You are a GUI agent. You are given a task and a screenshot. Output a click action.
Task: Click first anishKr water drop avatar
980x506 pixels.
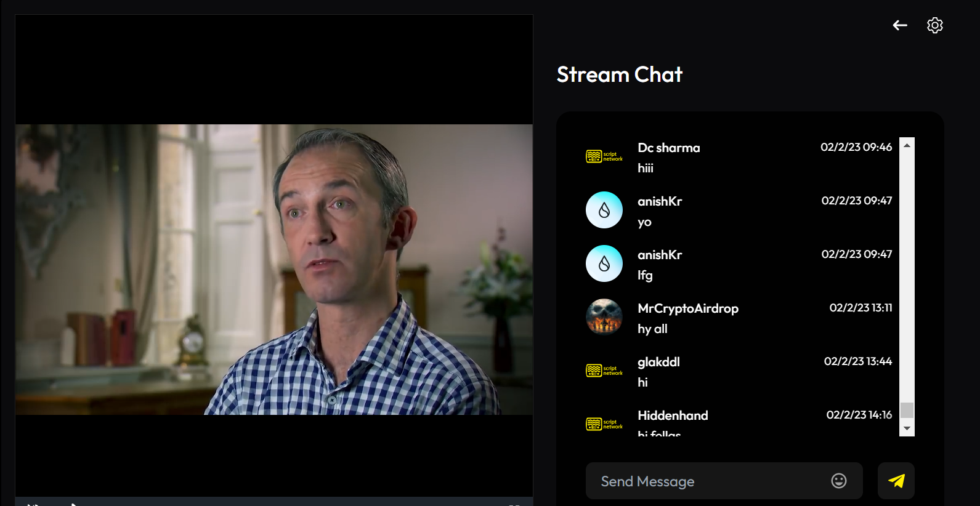coord(604,210)
